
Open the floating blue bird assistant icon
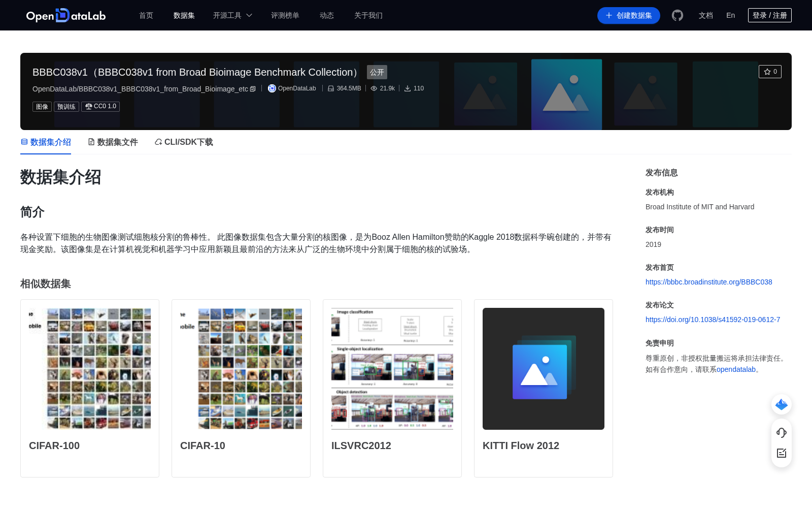782,404
